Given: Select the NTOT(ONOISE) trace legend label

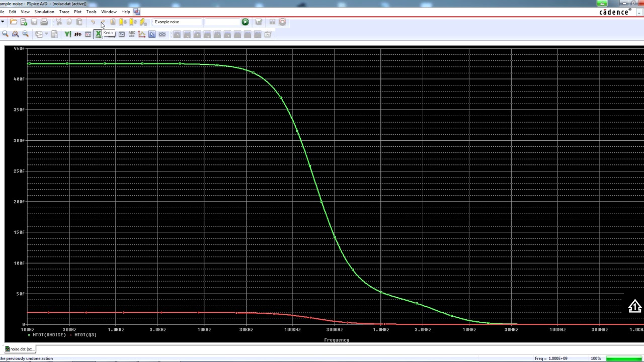Looking at the screenshot, I should (x=49, y=335).
